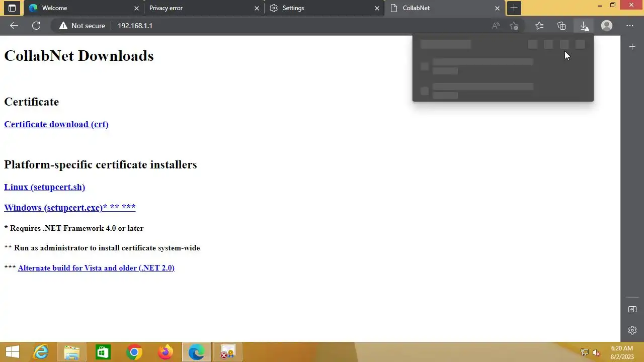Viewport: 644px width, 362px height.
Task: Hide the sidebar with the toggle icon
Action: point(632,309)
